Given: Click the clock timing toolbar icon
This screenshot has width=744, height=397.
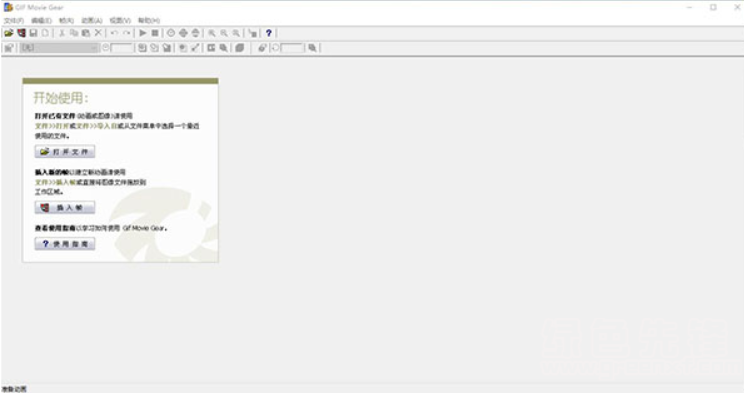Looking at the screenshot, I should click(x=171, y=33).
